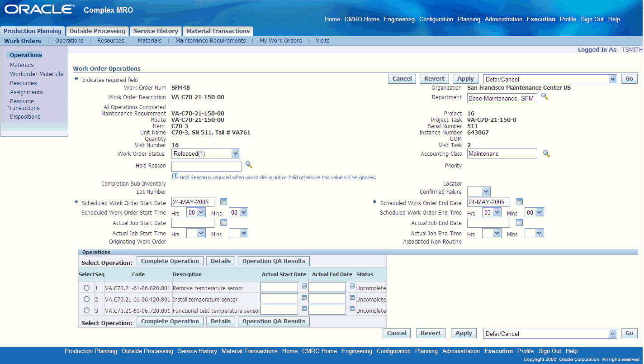Open calendar for Scheduled Work Order Start Date
This screenshot has width=644, height=364.
pyautogui.click(x=223, y=202)
